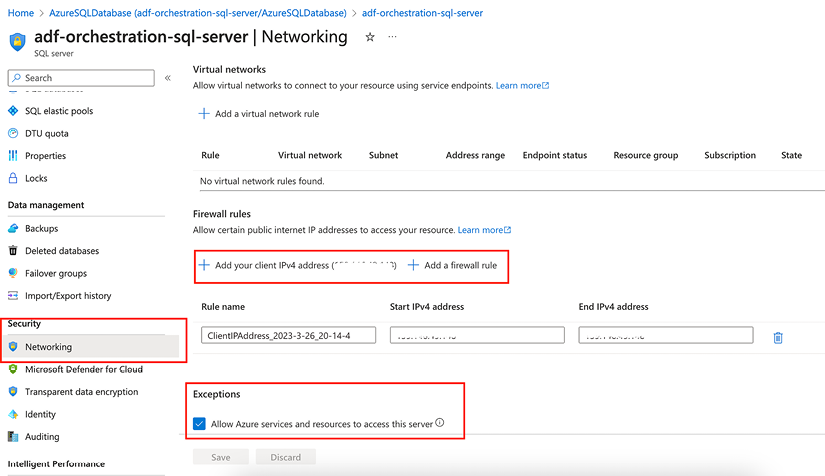The image size is (825, 476).
Task: Click the Save button
Action: (221, 457)
